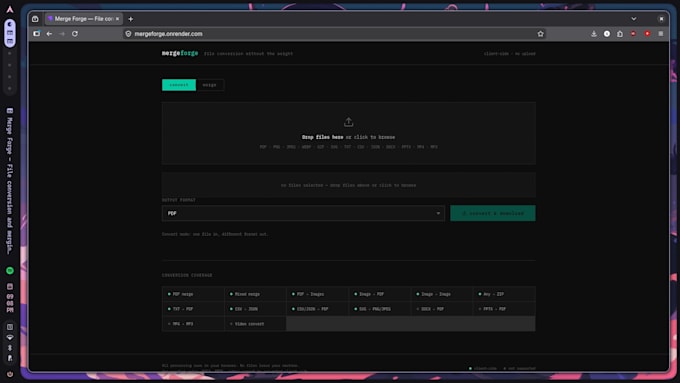Click the Wi-Fi icon in side panel

point(10,337)
